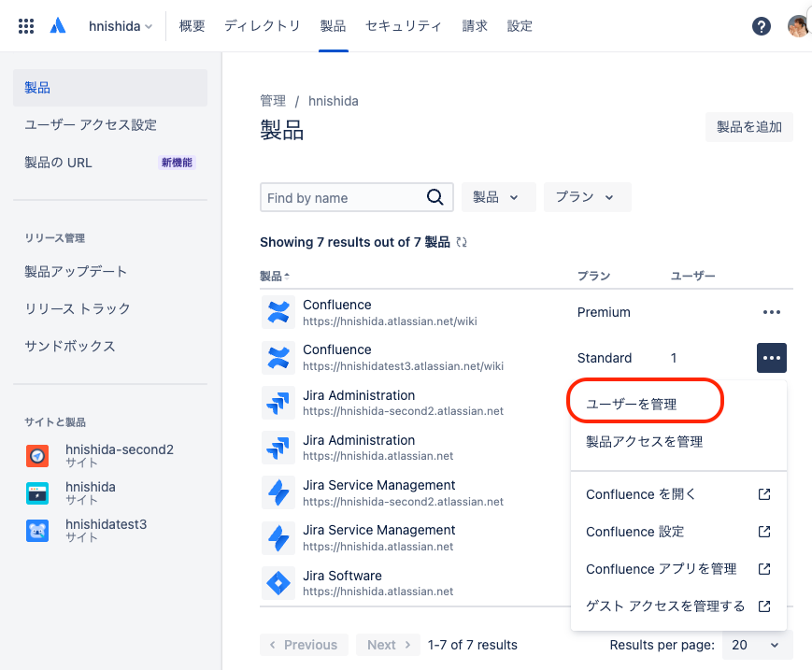Image resolution: width=812 pixels, height=670 pixels.
Task: Click Jira Administration hnishida.atlassian.net icon
Action: point(278,448)
